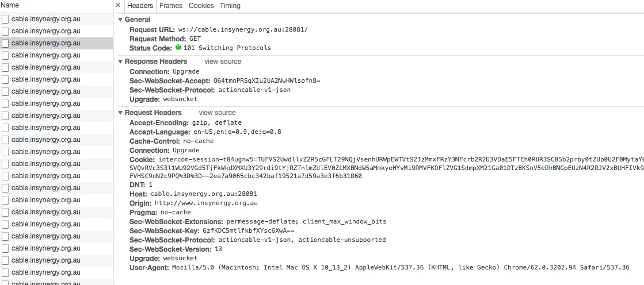Collapse the Response Headers section
This screenshot has height=285, width=644.
[120, 61]
